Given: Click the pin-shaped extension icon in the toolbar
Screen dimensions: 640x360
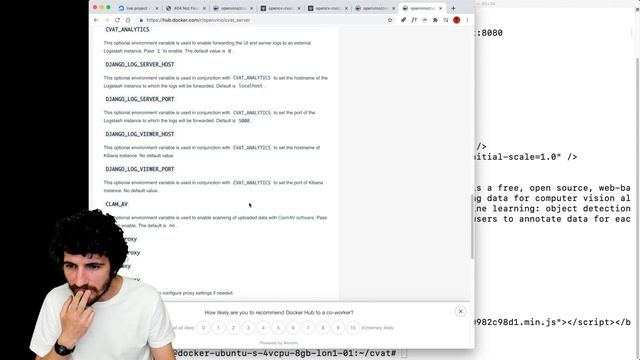Looking at the screenshot, I should coord(403,20).
